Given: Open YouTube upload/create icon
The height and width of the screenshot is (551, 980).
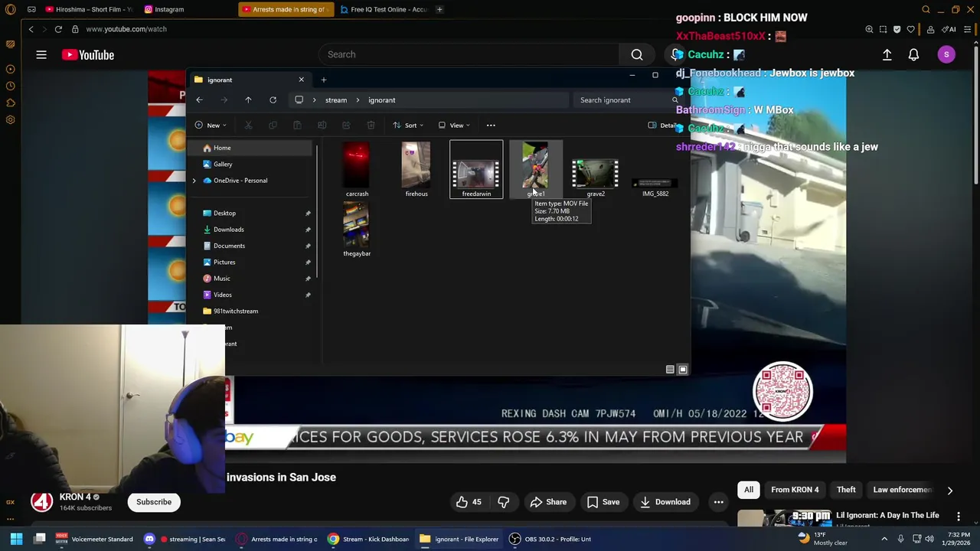Looking at the screenshot, I should (887, 54).
